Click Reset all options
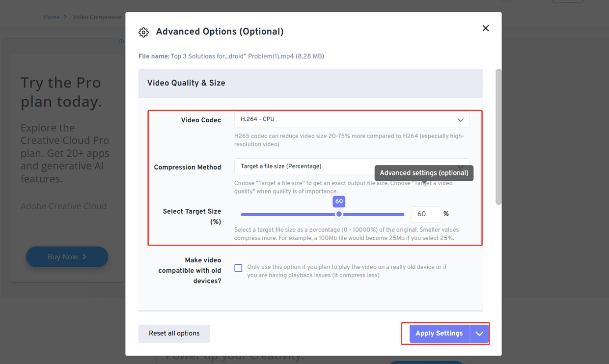This screenshot has height=364, width=609. (x=174, y=334)
